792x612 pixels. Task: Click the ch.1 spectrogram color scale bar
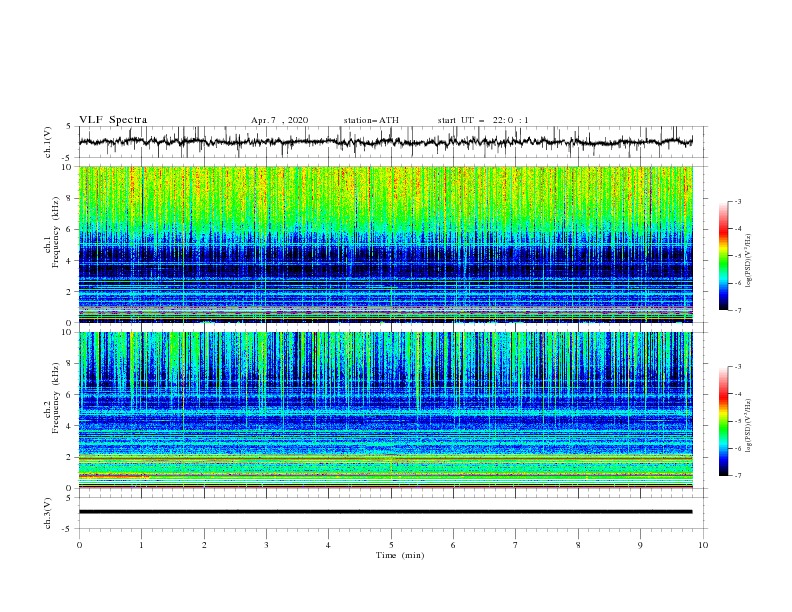724,256
